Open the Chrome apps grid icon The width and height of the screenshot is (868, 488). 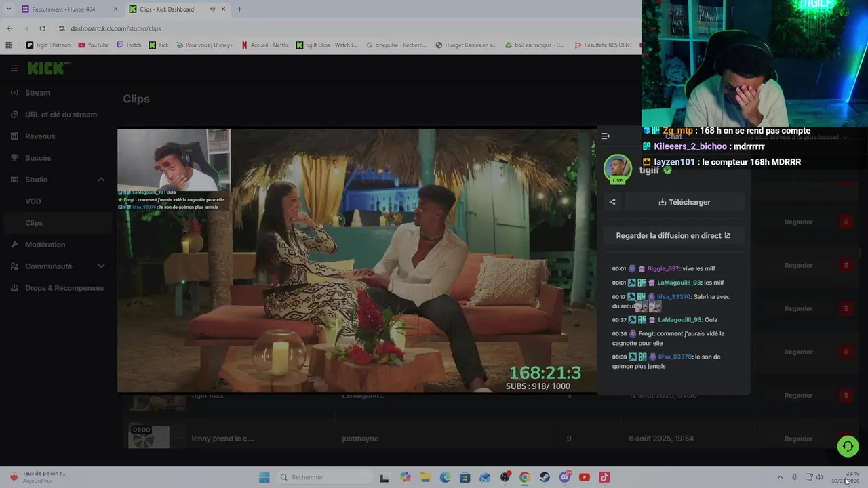coord(9,45)
